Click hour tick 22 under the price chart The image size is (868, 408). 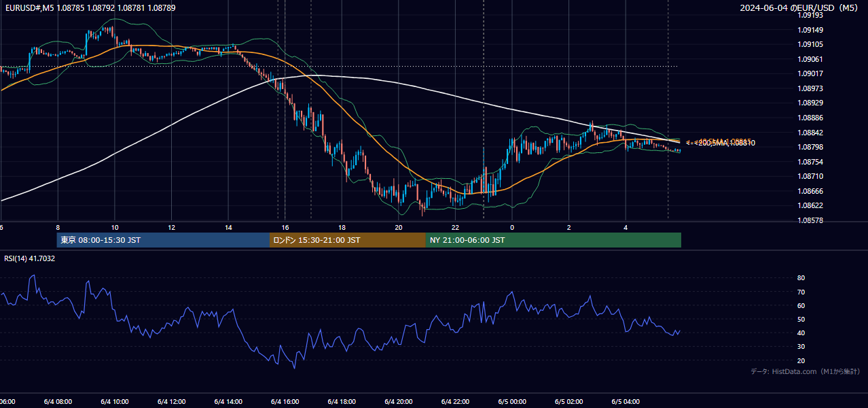coord(455,227)
